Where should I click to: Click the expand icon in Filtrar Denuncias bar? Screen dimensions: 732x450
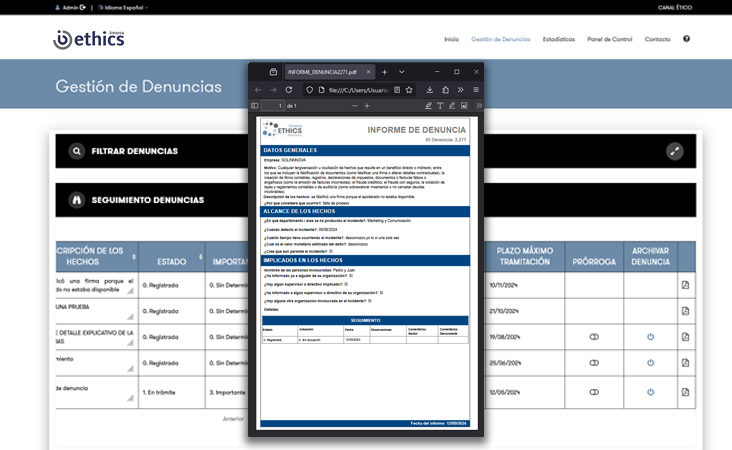pos(674,151)
